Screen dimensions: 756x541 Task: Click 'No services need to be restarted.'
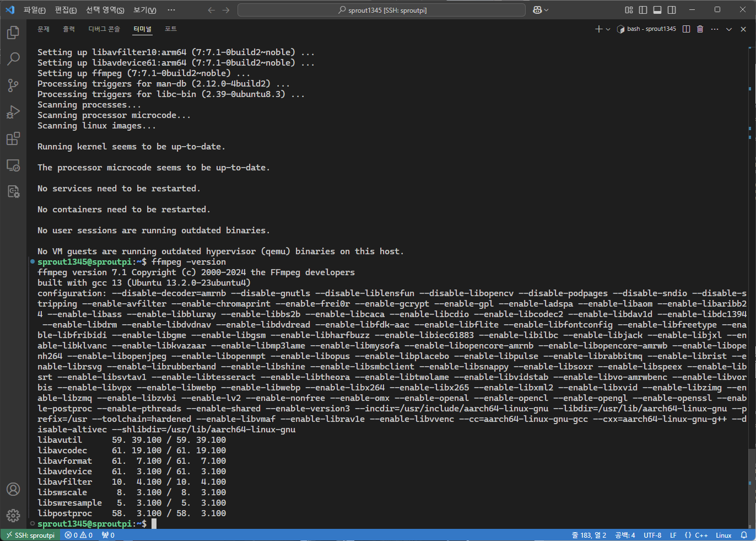(x=118, y=188)
